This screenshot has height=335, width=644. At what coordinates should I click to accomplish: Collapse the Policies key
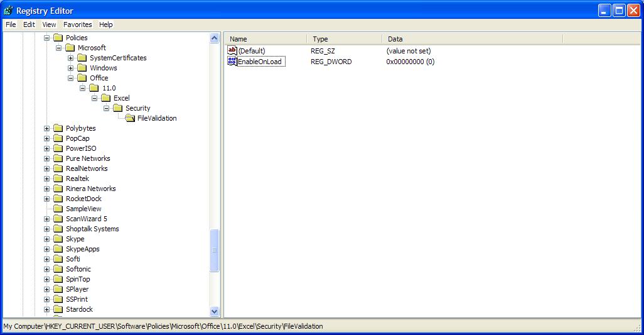47,38
